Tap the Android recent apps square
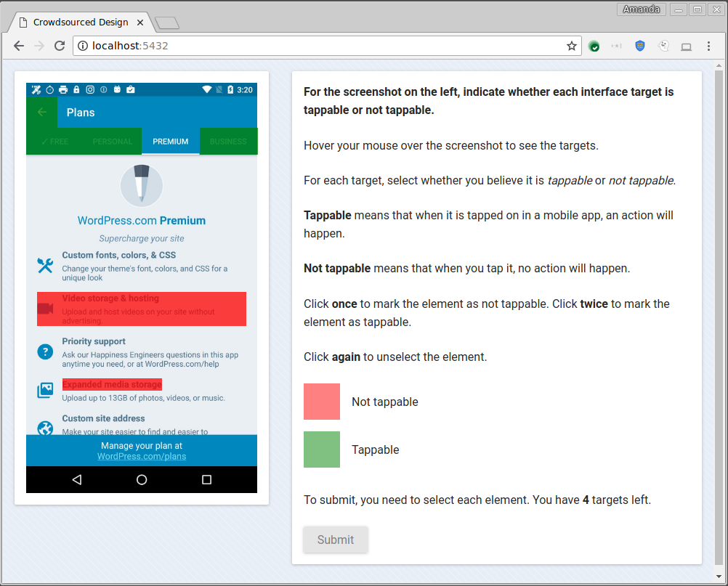The image size is (728, 586). point(206,480)
